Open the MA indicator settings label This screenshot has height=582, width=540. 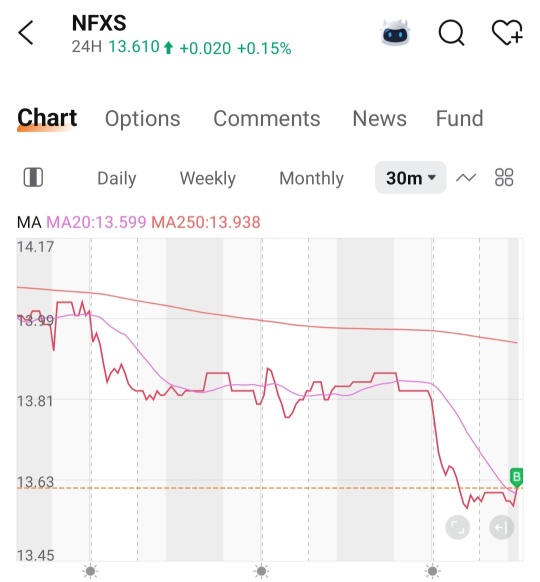tap(29, 222)
